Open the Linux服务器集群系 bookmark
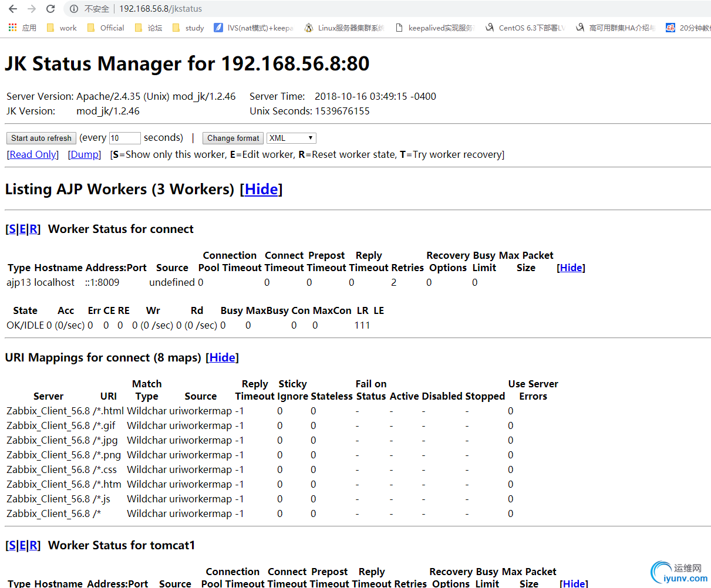Viewport: 711px width, 588px height. pyautogui.click(x=345, y=28)
